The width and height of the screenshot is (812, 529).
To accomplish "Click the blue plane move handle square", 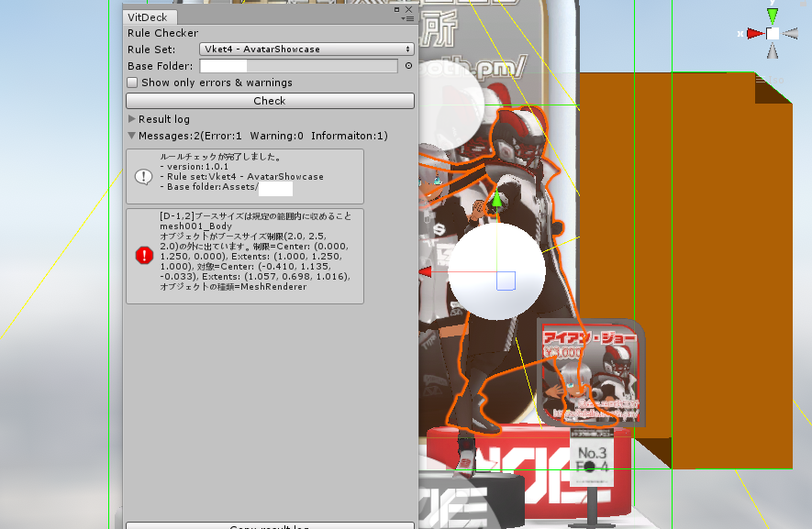I will (506, 281).
